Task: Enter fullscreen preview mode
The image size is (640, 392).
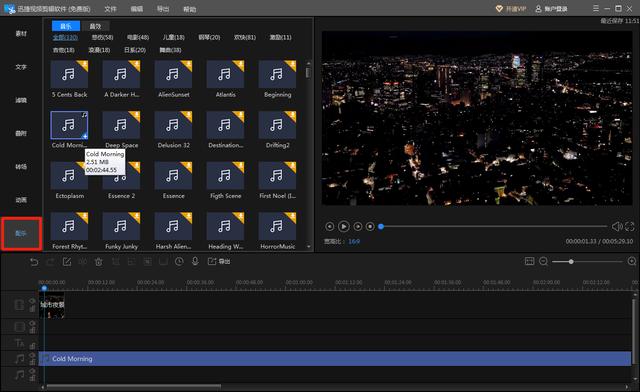Action: click(630, 226)
